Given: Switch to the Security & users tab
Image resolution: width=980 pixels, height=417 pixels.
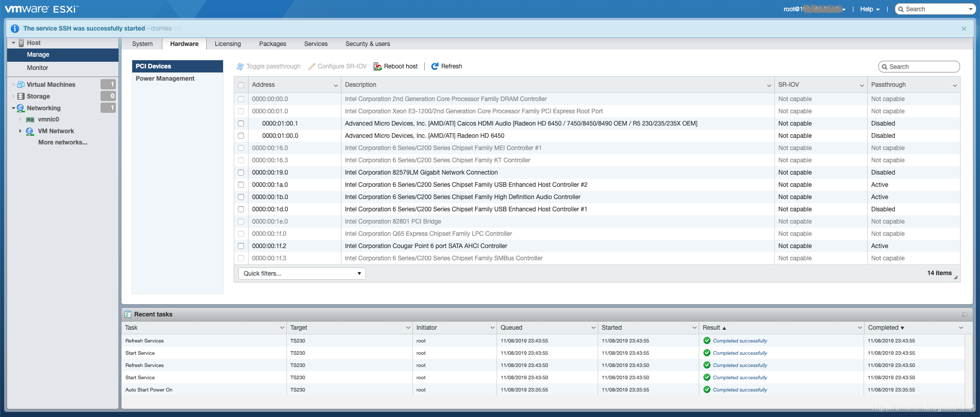Looking at the screenshot, I should point(367,44).
